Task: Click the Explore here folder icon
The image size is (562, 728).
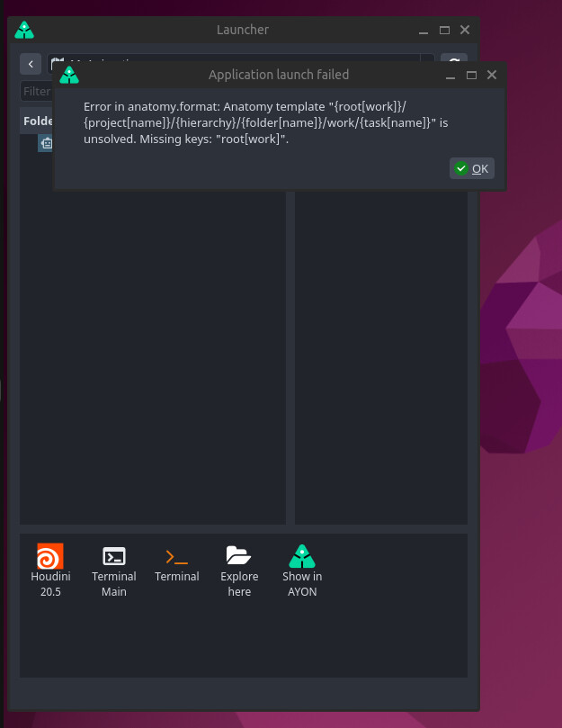Action: coord(239,555)
